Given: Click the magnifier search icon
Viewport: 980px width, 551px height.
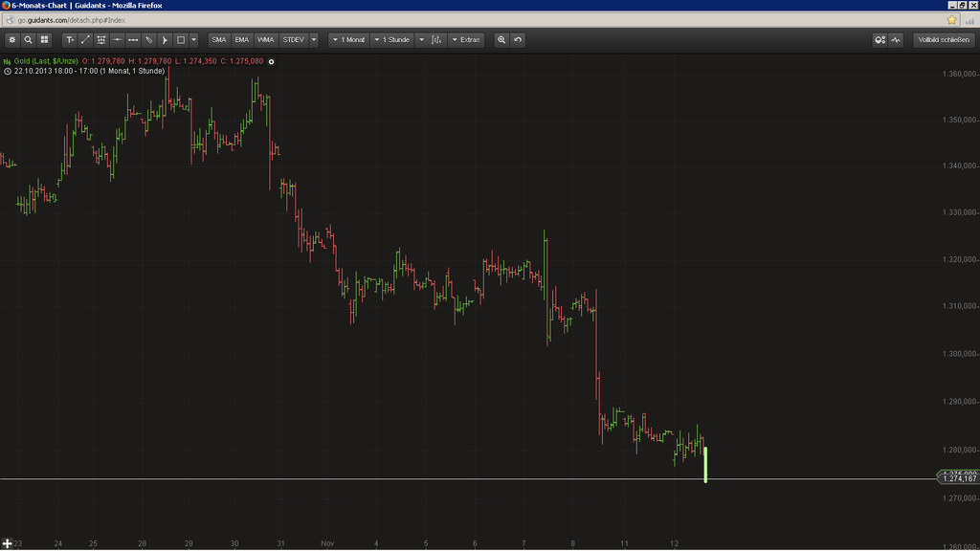Looking at the screenshot, I should (x=28, y=40).
